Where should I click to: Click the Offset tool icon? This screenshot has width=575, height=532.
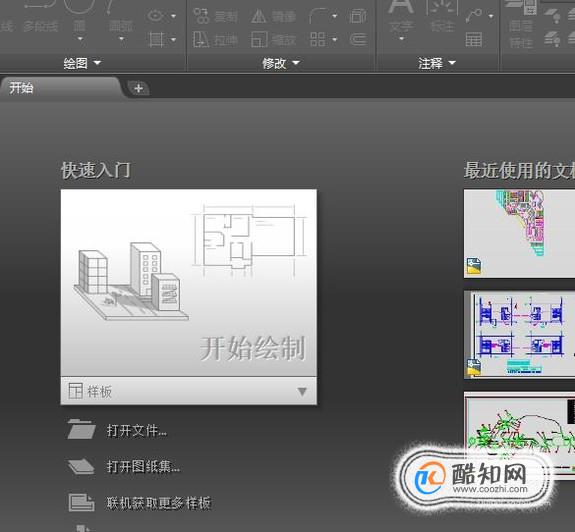358,39
